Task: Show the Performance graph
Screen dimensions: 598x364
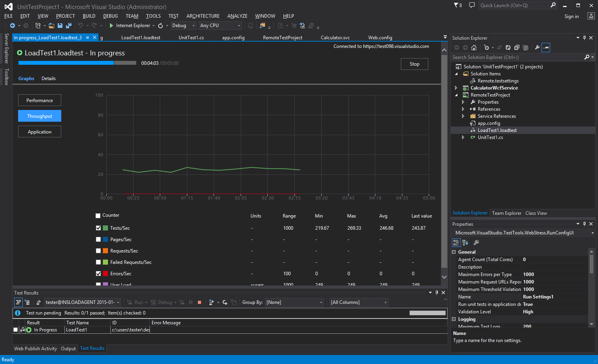Action: click(x=40, y=100)
